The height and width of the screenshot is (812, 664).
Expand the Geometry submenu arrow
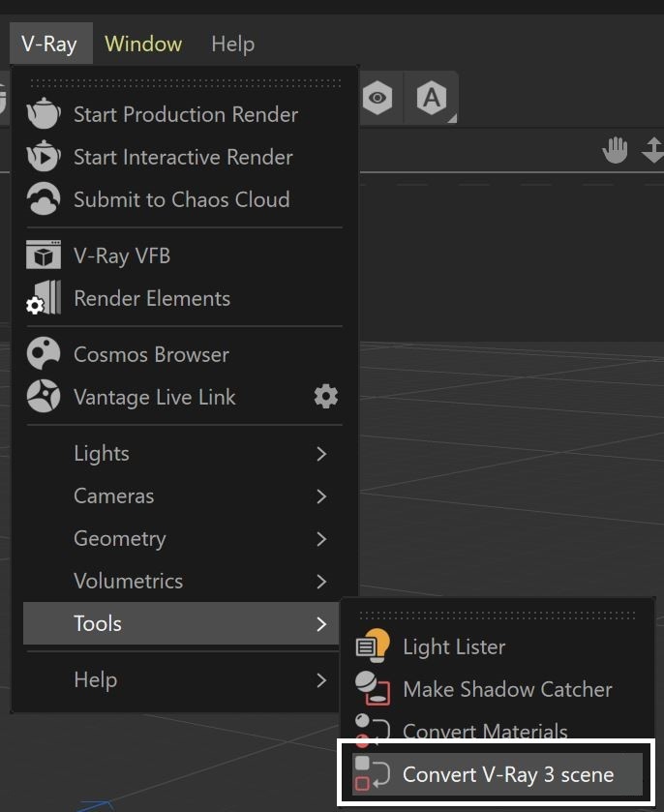[x=321, y=538]
